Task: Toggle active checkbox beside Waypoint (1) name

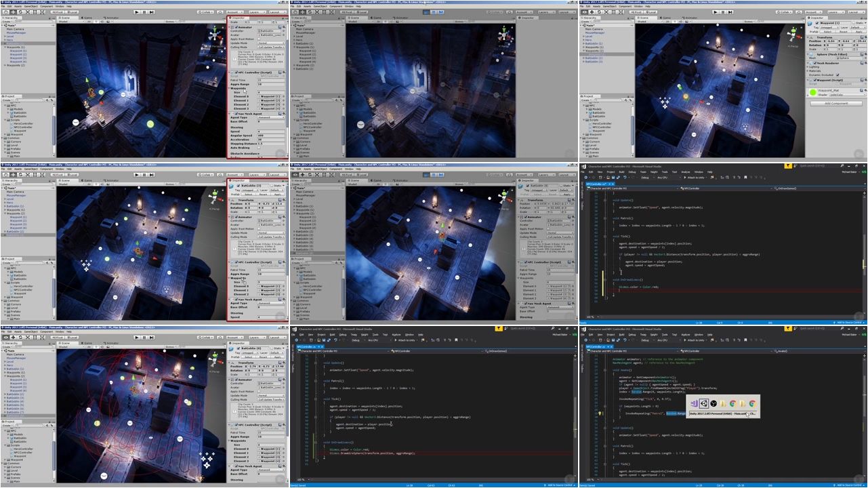Action: tap(817, 23)
